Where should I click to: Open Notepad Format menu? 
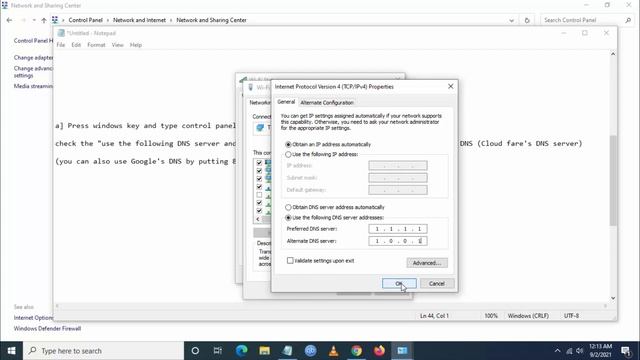coord(96,45)
